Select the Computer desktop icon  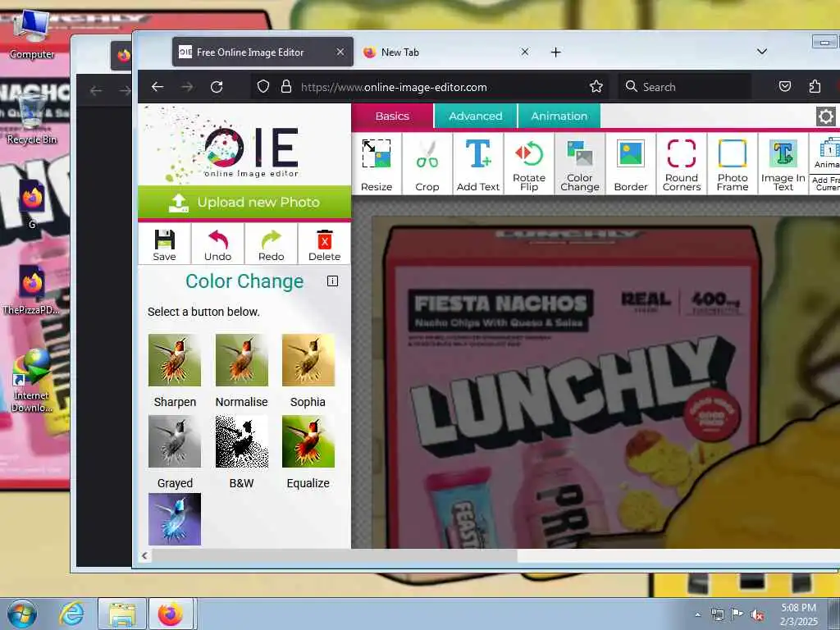coord(32,33)
